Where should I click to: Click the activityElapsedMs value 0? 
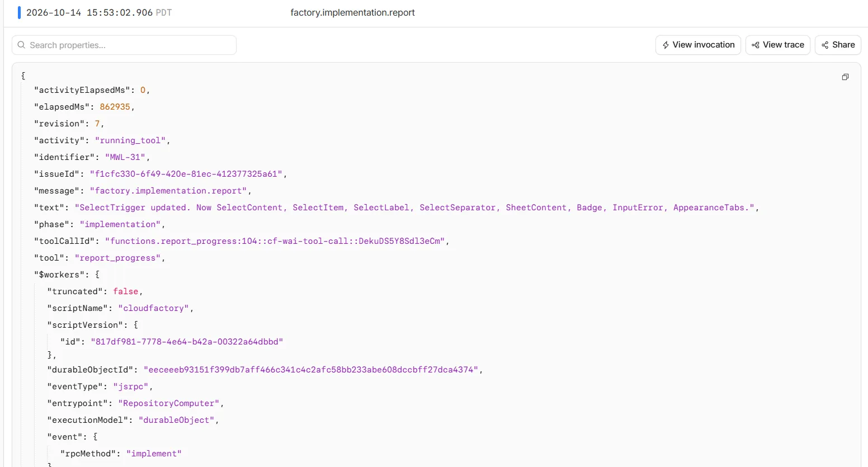pos(143,90)
